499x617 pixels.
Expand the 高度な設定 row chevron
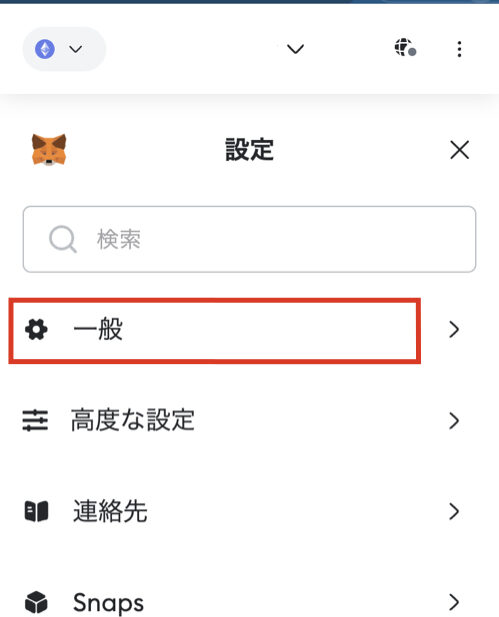(x=454, y=421)
